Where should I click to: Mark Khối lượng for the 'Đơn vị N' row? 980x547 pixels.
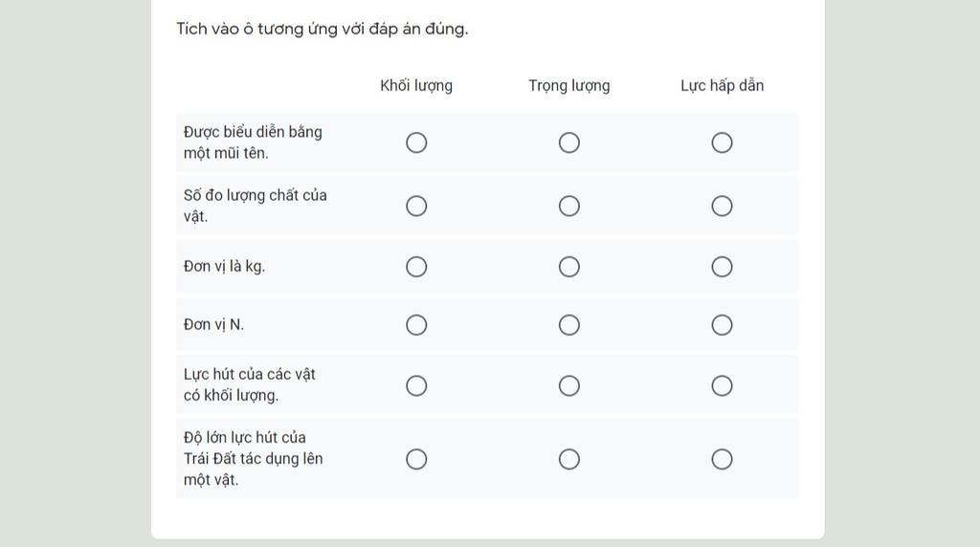(416, 325)
